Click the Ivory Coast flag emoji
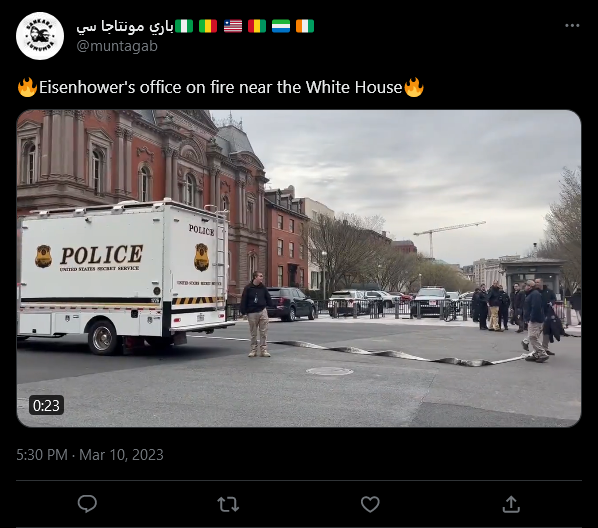This screenshot has height=528, width=598. [305, 26]
